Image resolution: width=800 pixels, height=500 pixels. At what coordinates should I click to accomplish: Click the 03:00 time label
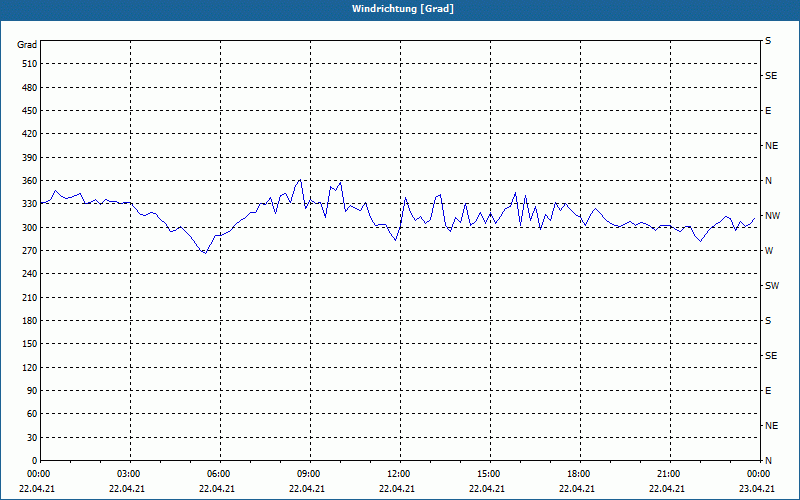tap(129, 474)
